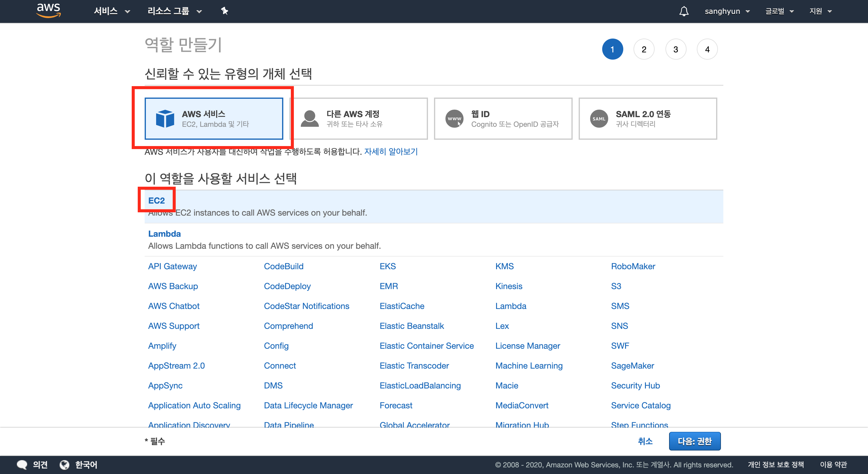Click the person silhouette account icon
The width and height of the screenshot is (868, 474).
[x=309, y=119]
